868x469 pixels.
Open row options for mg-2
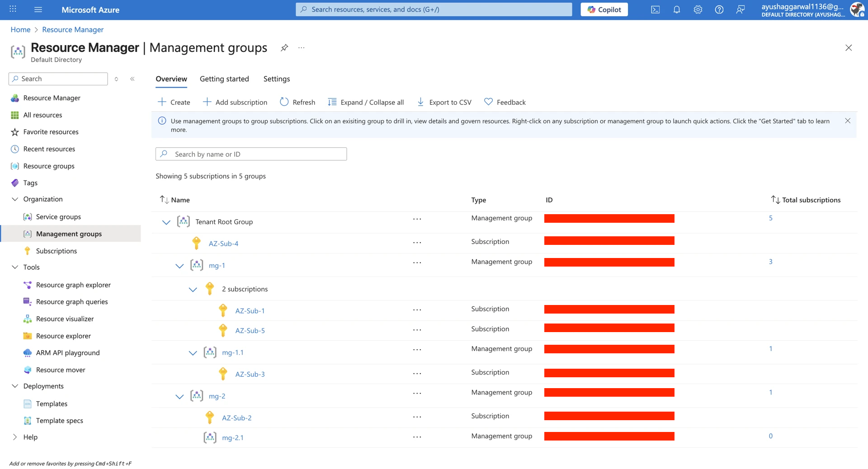[x=417, y=393]
